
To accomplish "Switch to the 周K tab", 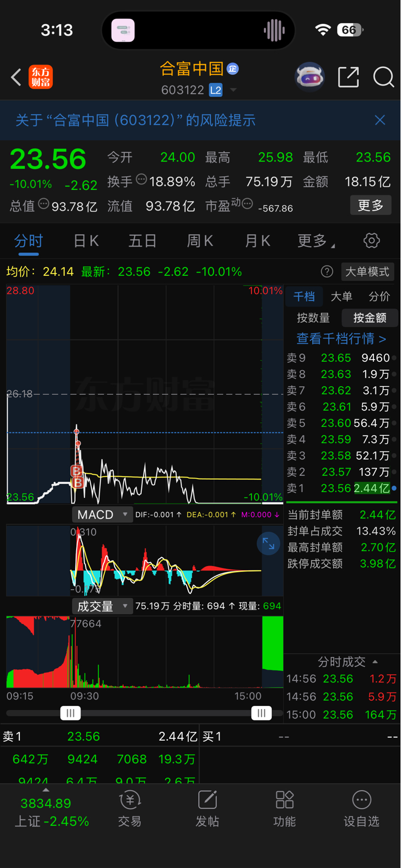I will coord(200,241).
